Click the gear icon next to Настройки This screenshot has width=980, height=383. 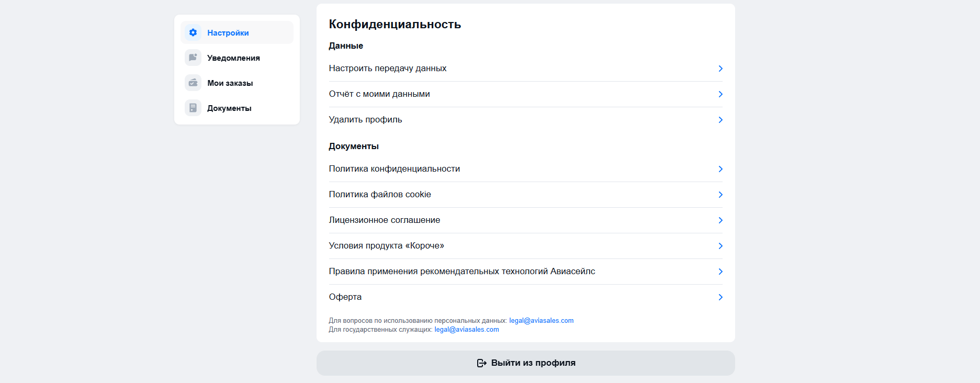pos(193,32)
